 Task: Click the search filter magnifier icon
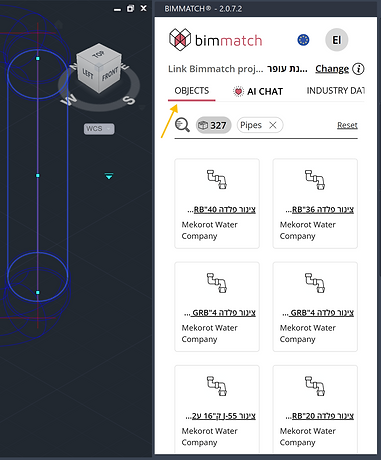(x=182, y=125)
